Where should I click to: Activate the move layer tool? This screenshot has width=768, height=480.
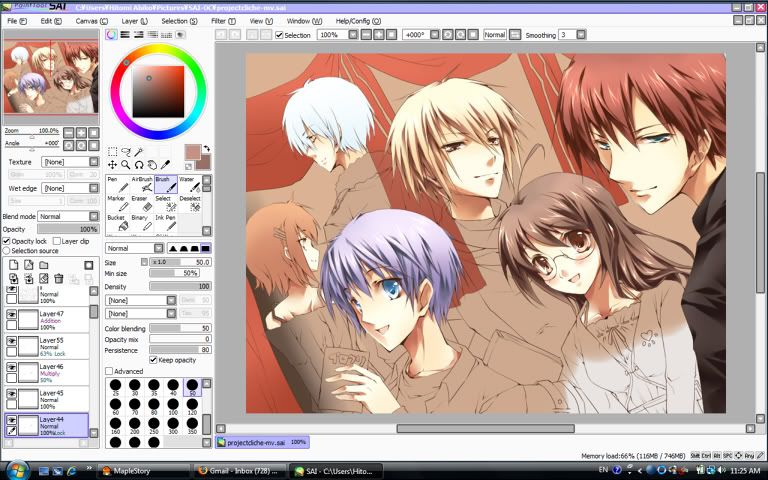tap(112, 165)
